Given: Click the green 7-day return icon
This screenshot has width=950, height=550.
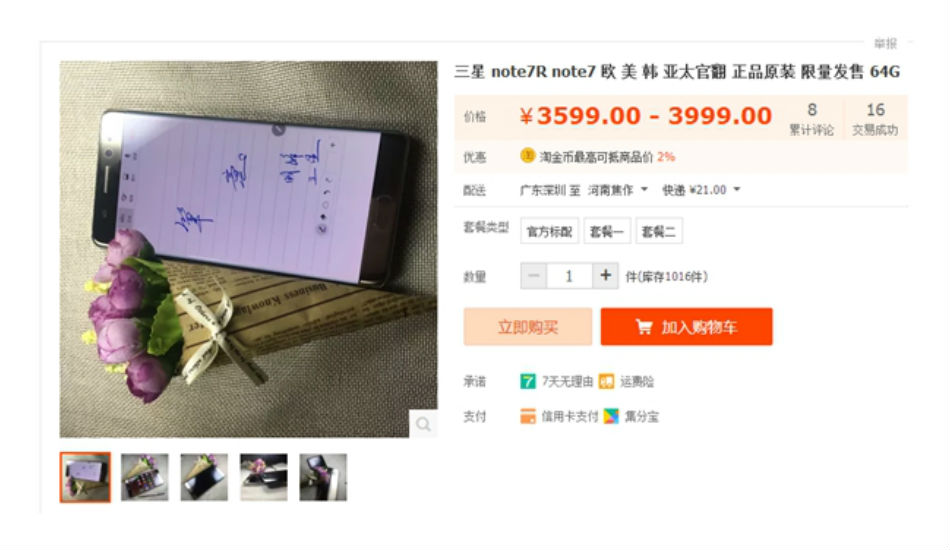Looking at the screenshot, I should (x=528, y=381).
